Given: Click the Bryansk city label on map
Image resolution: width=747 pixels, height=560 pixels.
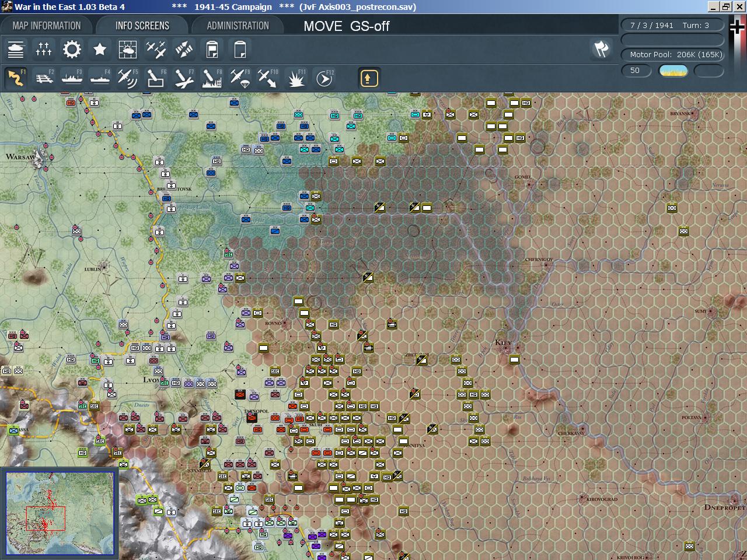Looking at the screenshot, I should 680,114.
